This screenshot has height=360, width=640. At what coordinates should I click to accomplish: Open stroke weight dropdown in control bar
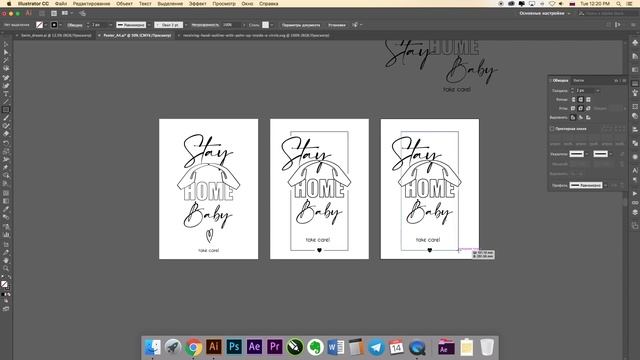pos(110,25)
